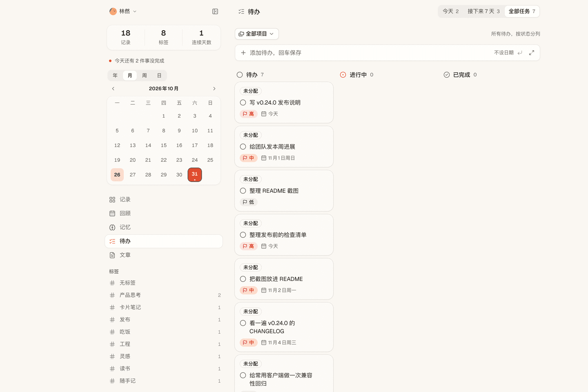Complete the 整理 README 截图 todo
Screen dimensions: 588x392
coord(243,191)
